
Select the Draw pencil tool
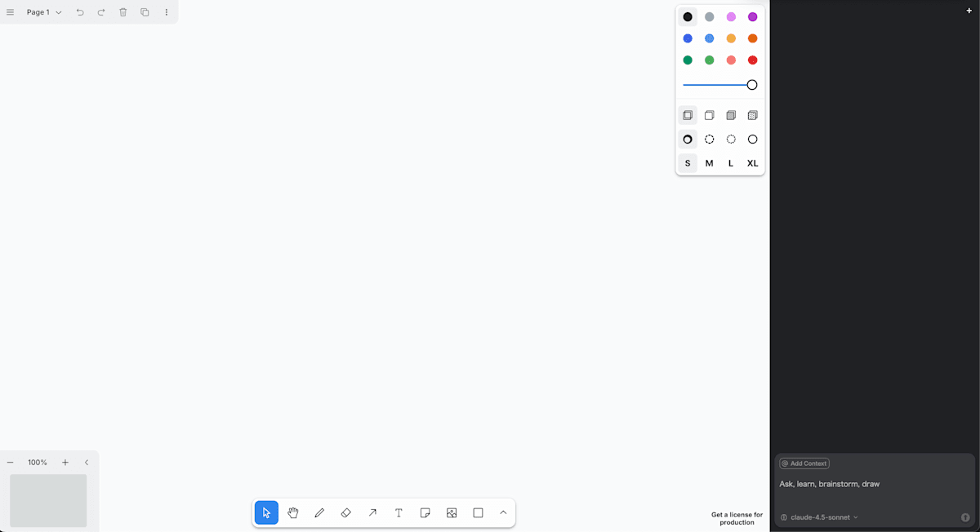[319, 512]
